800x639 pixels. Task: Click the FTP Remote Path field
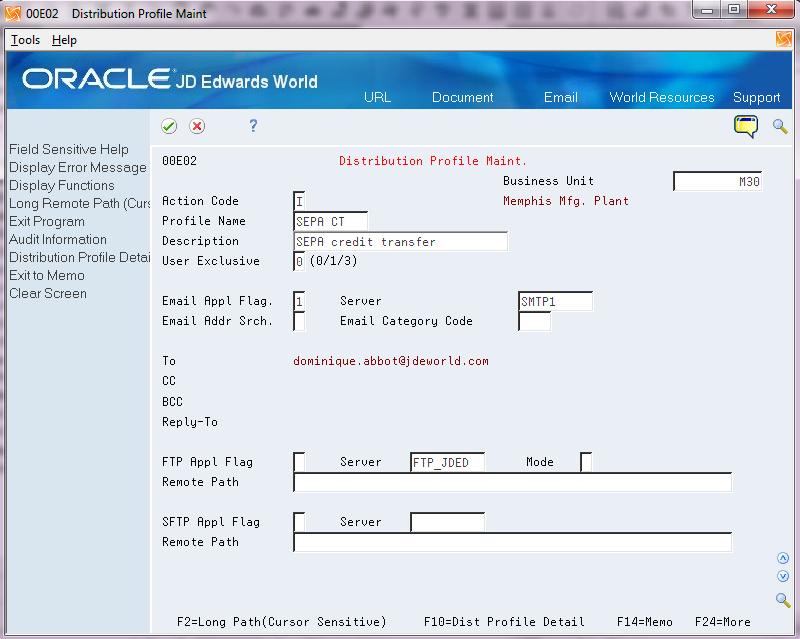pos(513,482)
